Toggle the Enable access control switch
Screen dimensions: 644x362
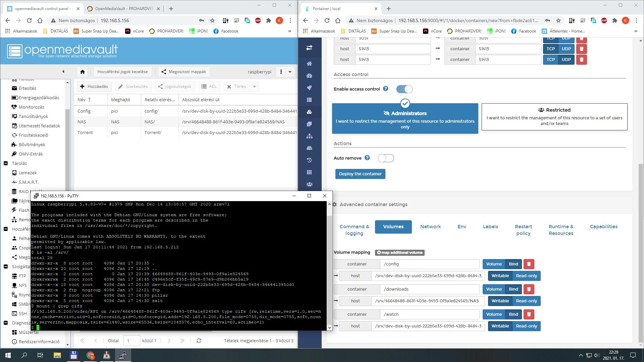[x=404, y=89]
